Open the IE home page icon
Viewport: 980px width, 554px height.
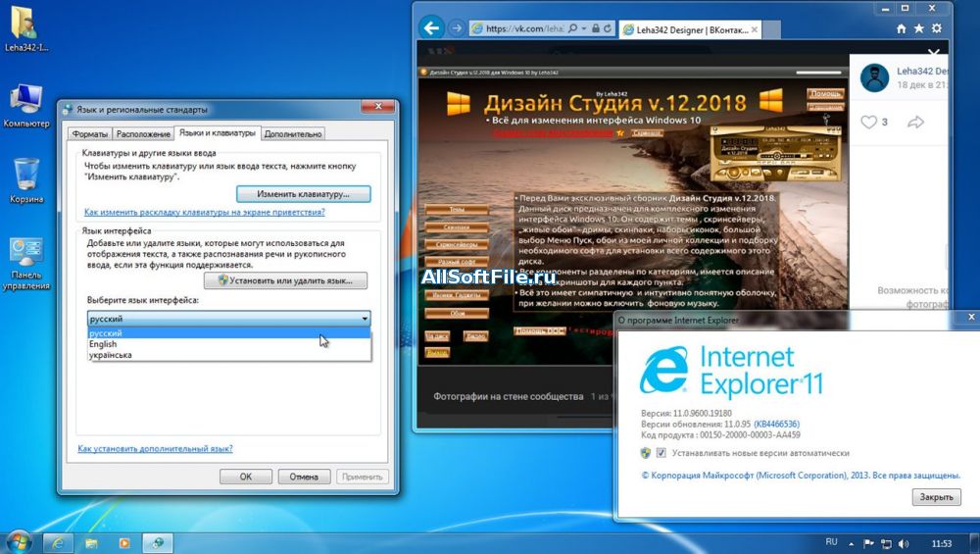click(901, 28)
